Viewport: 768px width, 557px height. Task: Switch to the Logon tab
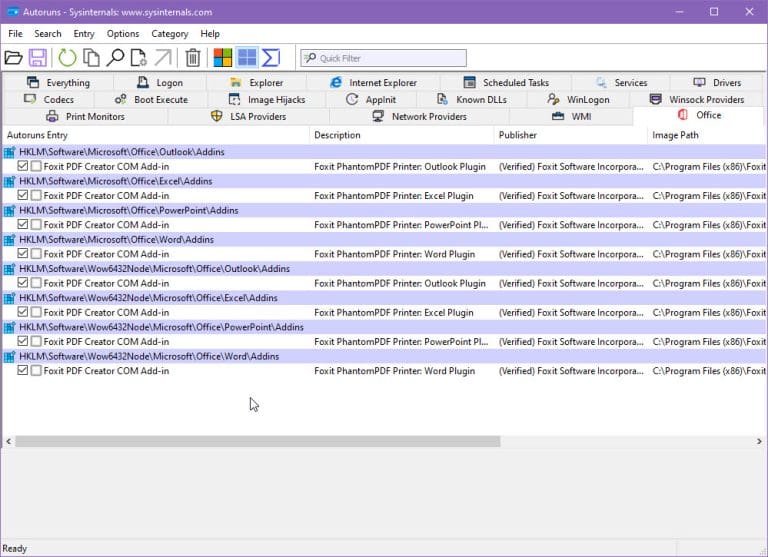pos(160,82)
